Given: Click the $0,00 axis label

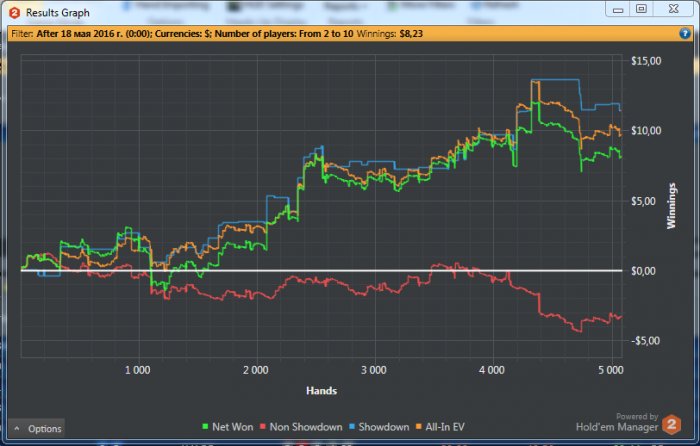Looking at the screenshot, I should click(643, 271).
